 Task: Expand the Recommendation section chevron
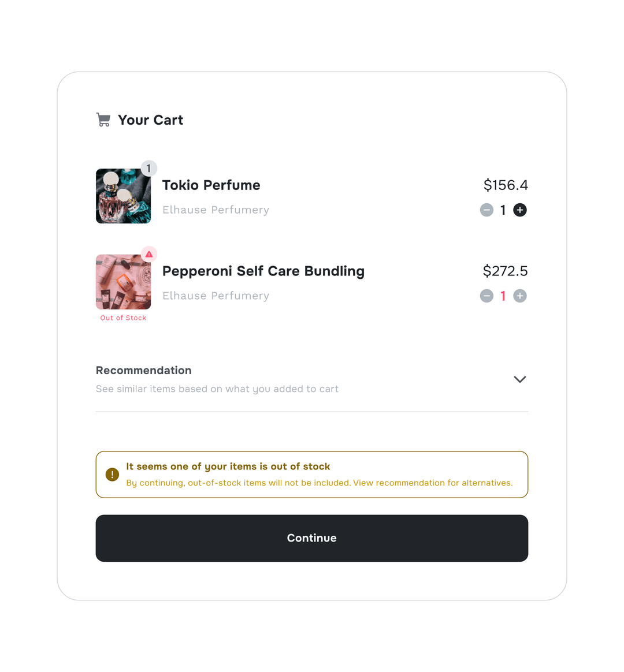(520, 379)
